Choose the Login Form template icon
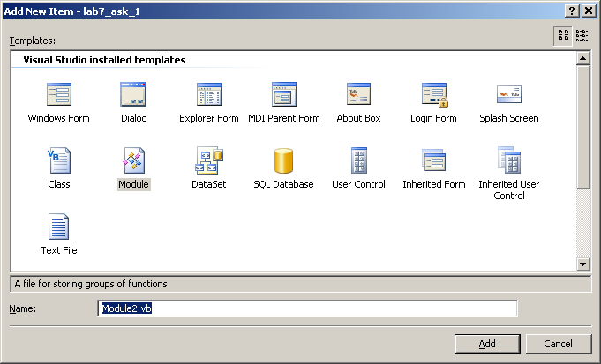The height and width of the screenshot is (364, 601). click(x=435, y=94)
